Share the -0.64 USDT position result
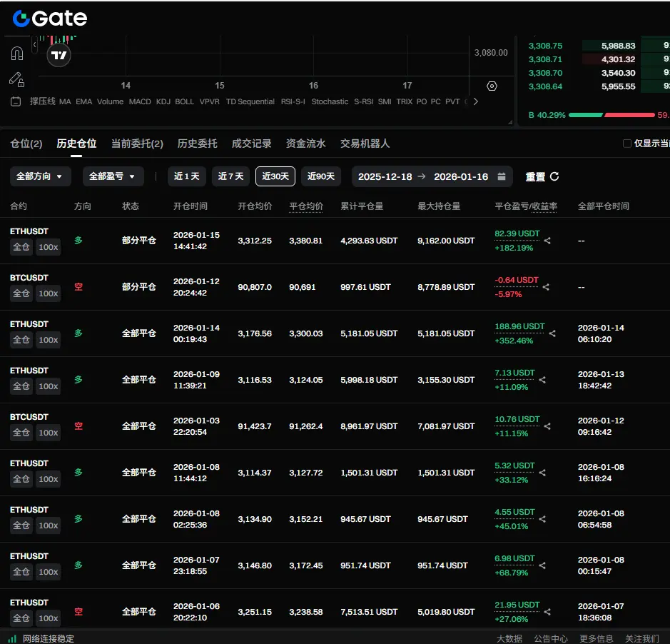Screen dimensions: 670x644 tap(546, 287)
